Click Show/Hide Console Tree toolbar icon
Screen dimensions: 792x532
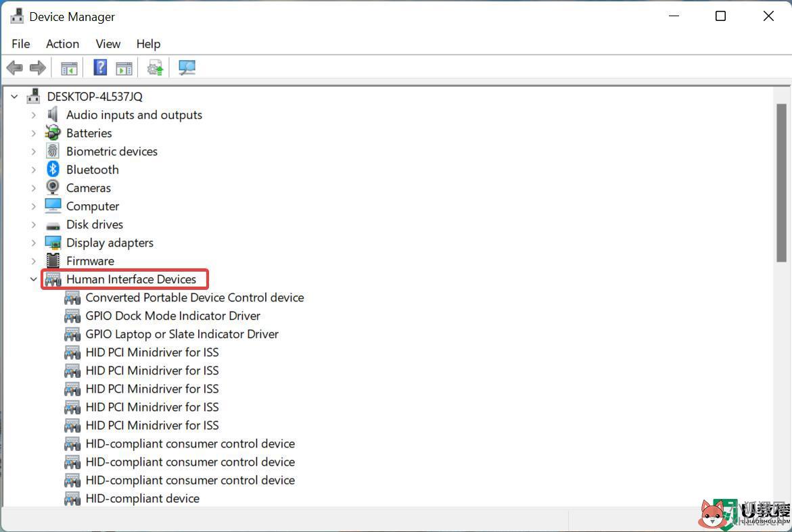(x=69, y=68)
